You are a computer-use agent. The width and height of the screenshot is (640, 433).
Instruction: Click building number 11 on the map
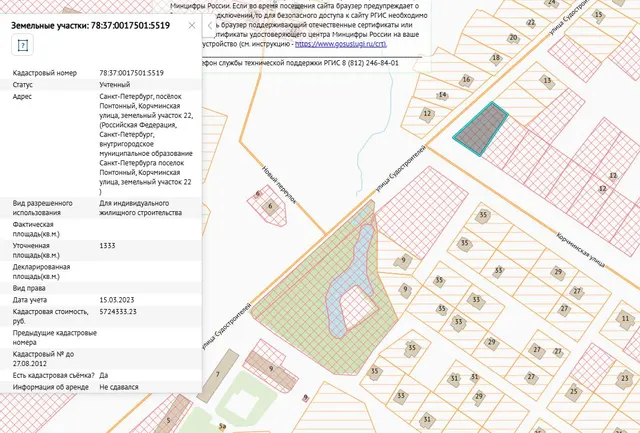pyautogui.click(x=625, y=318)
